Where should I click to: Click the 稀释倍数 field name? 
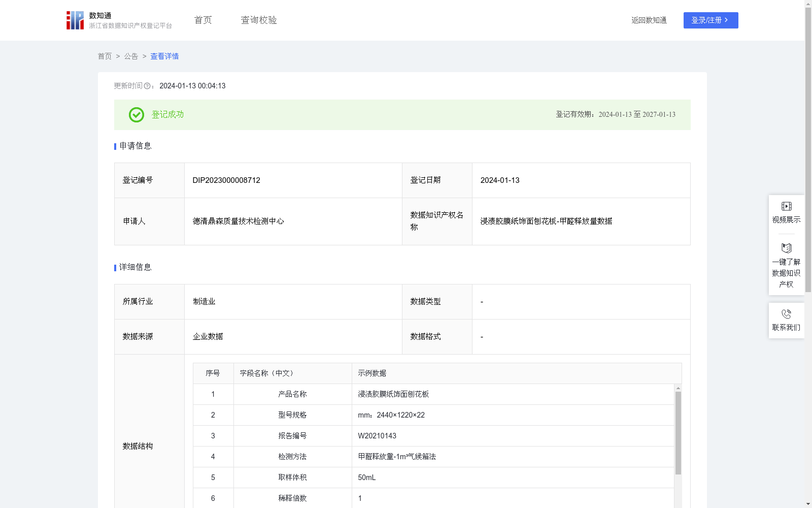tap(292, 498)
